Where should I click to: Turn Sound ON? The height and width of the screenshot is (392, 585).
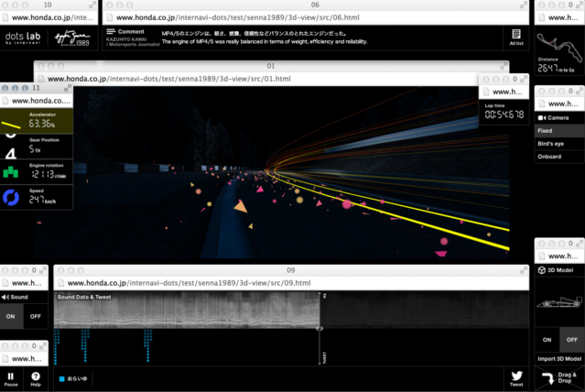pos(10,316)
